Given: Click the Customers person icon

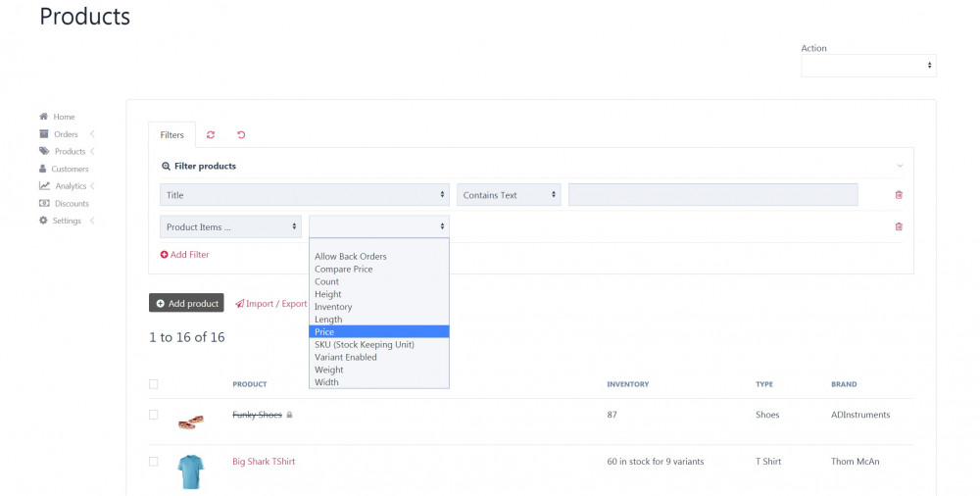Looking at the screenshot, I should [x=43, y=169].
